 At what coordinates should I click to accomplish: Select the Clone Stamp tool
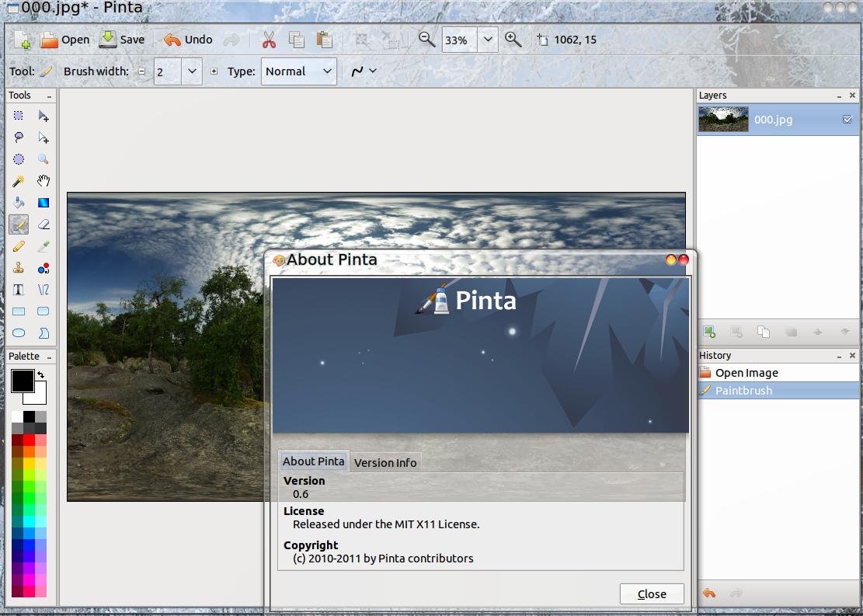coord(19,268)
